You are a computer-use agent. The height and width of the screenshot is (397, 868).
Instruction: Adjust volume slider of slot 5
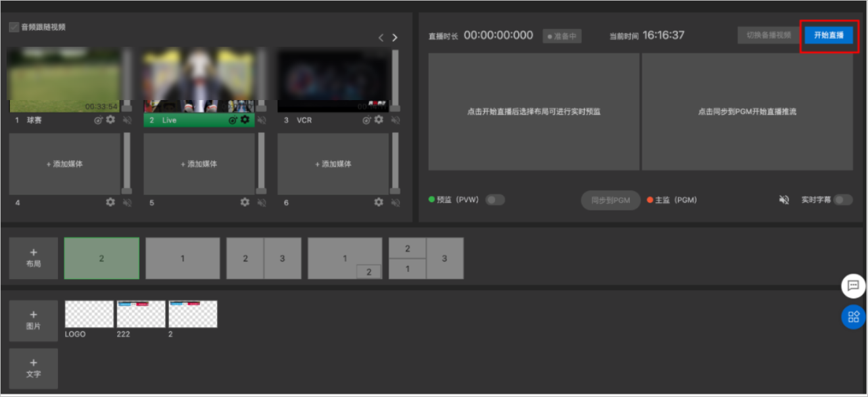[262, 163]
